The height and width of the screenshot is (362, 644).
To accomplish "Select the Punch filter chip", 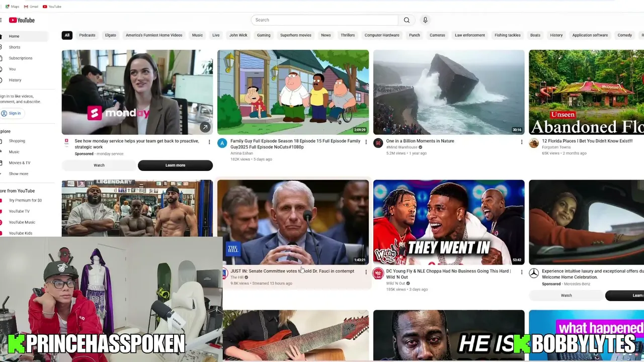I will pyautogui.click(x=415, y=35).
